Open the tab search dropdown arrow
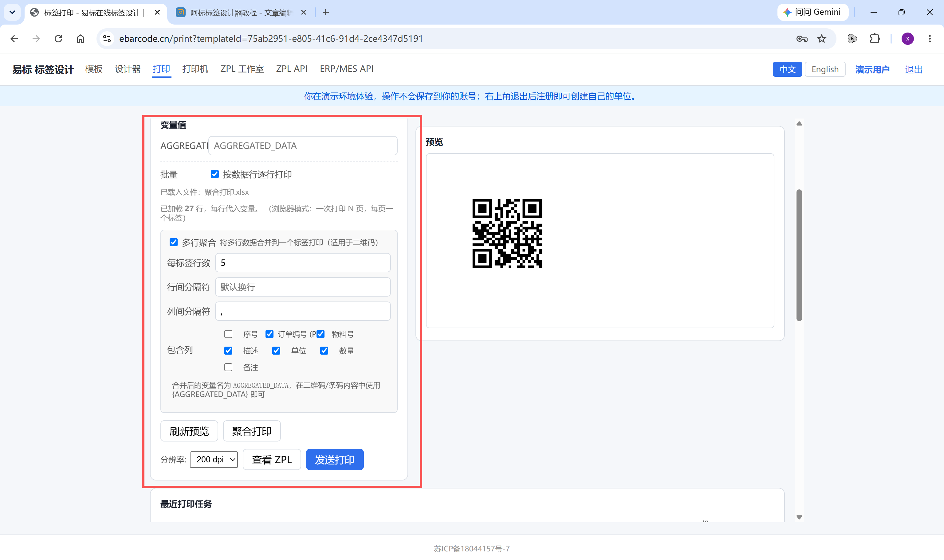Image resolution: width=944 pixels, height=560 pixels. (12, 13)
